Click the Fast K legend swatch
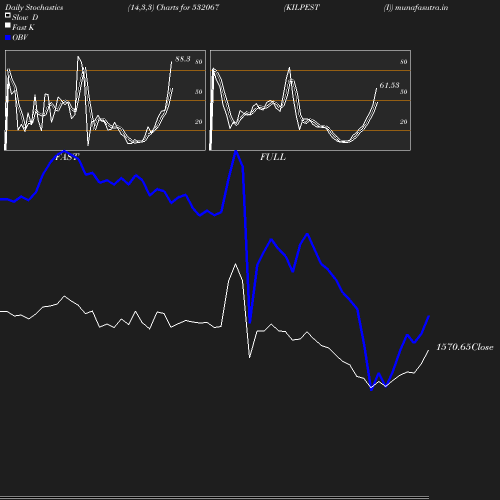 tap(8, 25)
